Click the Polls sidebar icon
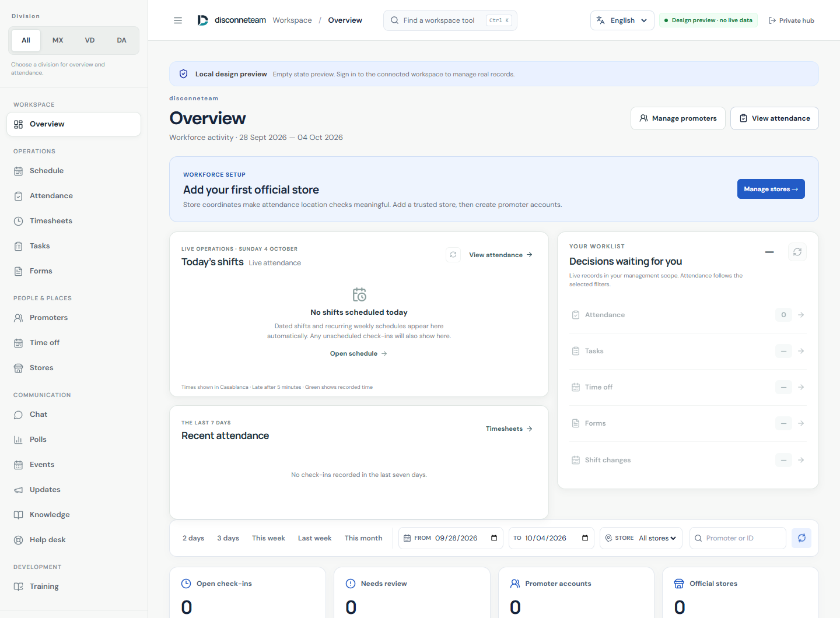Image resolution: width=840 pixels, height=618 pixels. click(x=19, y=440)
